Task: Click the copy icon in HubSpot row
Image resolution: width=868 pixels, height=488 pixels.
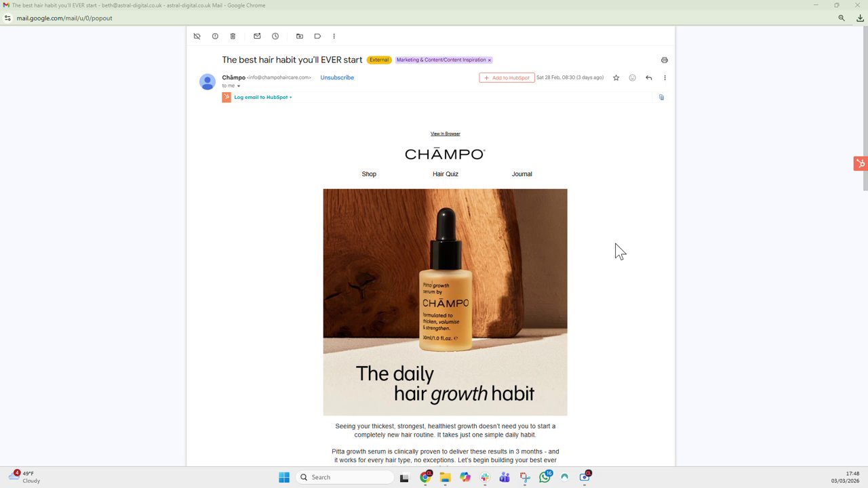Action: [x=662, y=98]
